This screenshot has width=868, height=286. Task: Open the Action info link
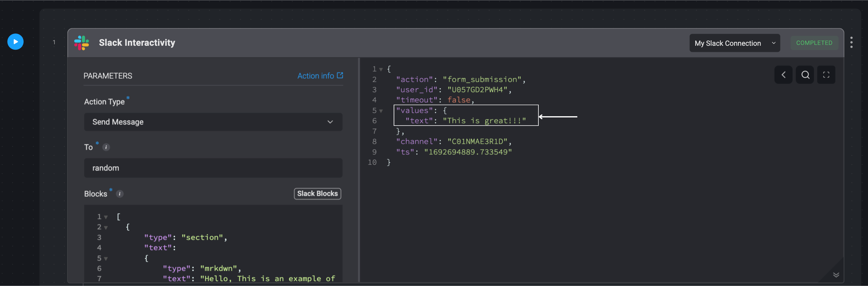[320, 76]
